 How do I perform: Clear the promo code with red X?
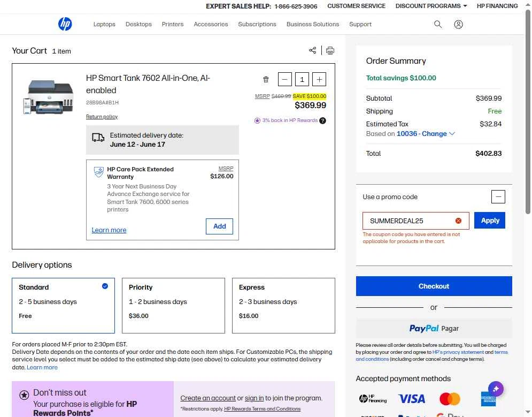click(x=458, y=221)
